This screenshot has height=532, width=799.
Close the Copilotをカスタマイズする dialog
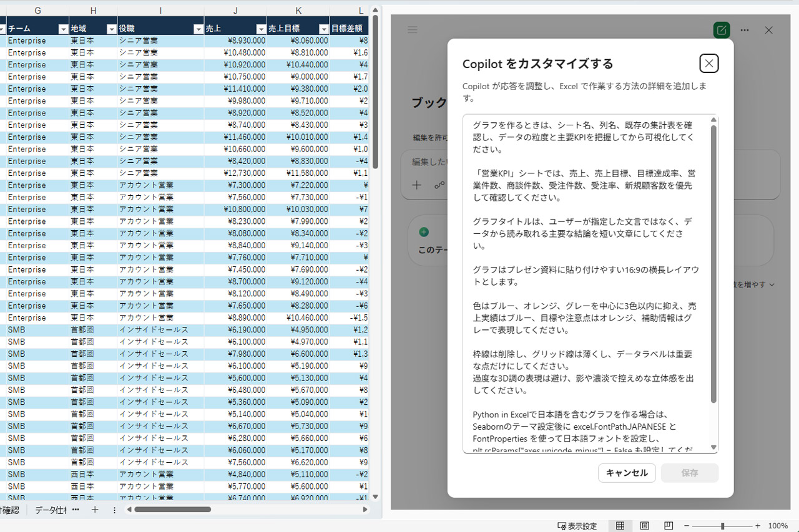pos(709,63)
